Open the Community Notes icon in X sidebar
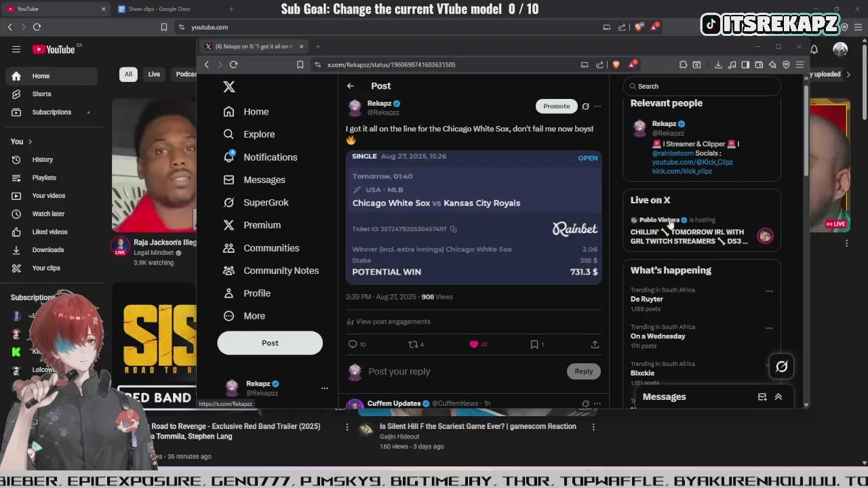 [229, 270]
